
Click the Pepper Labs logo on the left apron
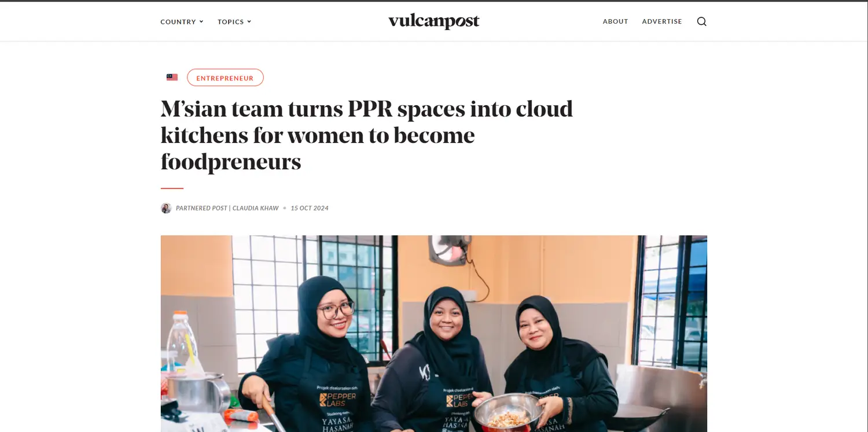pyautogui.click(x=337, y=399)
